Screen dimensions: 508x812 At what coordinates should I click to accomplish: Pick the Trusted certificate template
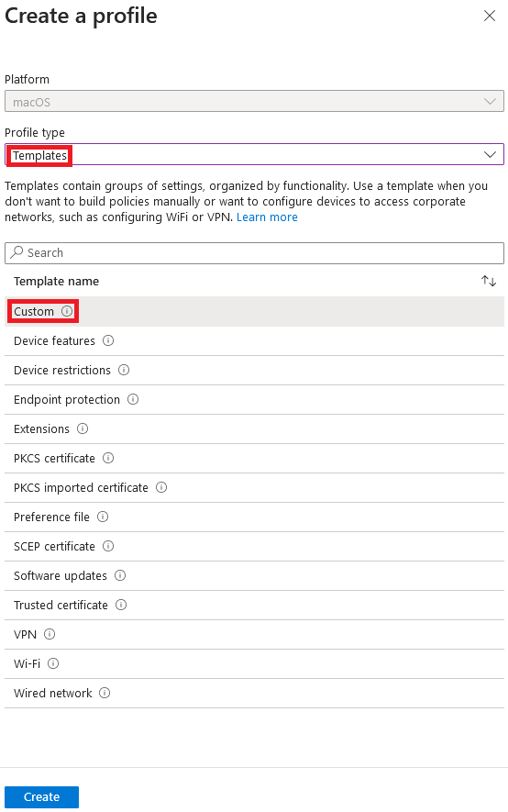255,606
